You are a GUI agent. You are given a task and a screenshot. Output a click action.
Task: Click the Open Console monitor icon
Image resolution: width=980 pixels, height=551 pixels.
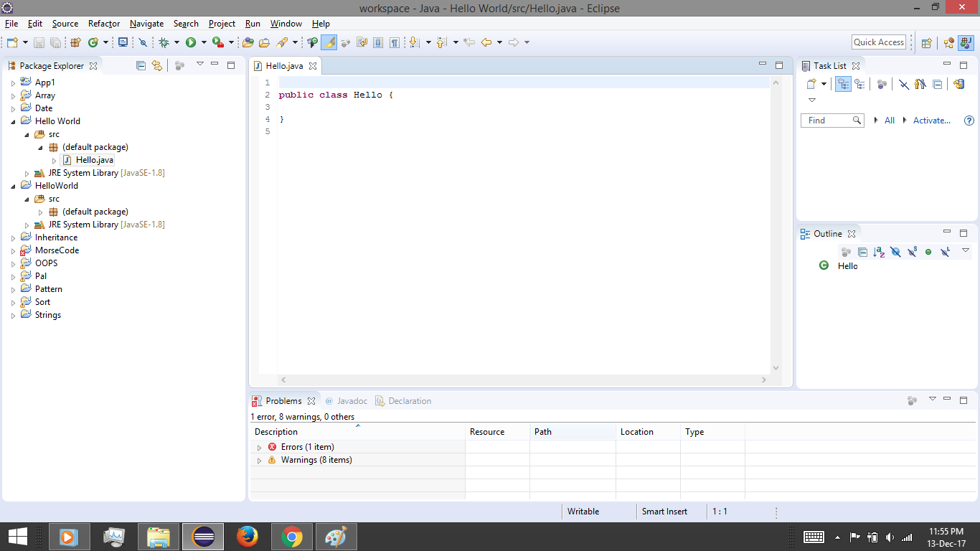pos(123,42)
